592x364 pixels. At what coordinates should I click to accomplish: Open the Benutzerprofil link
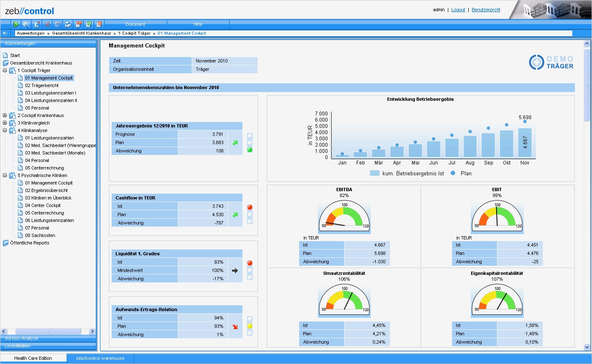tap(486, 10)
